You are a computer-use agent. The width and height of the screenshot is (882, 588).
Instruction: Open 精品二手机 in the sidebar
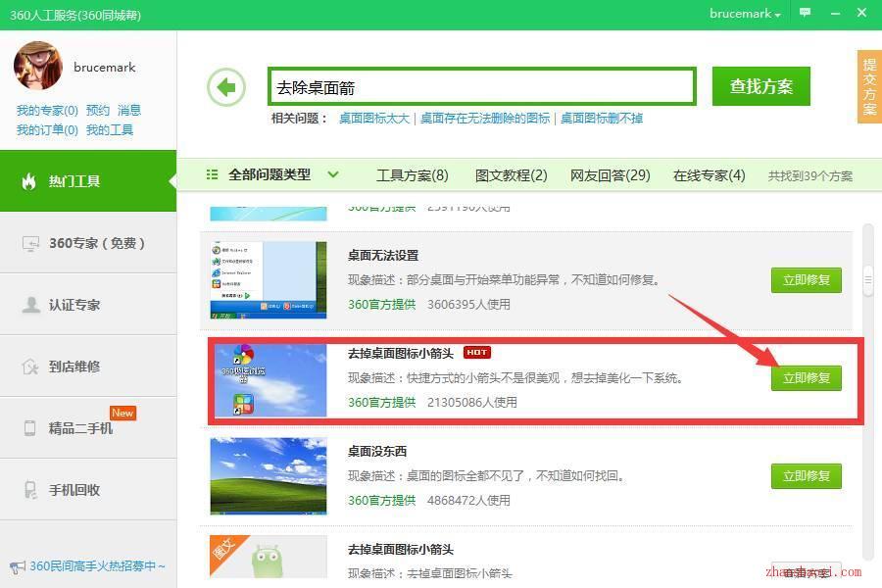[88, 428]
